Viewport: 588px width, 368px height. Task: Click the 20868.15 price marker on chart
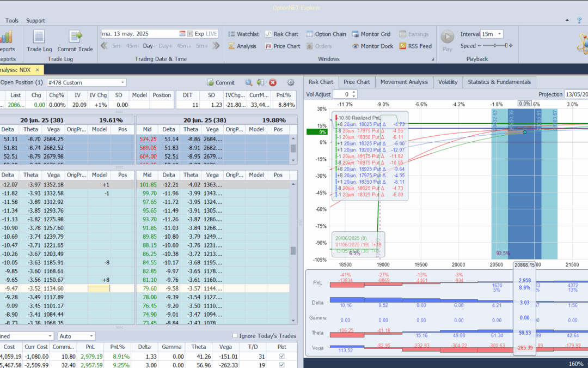click(x=524, y=265)
